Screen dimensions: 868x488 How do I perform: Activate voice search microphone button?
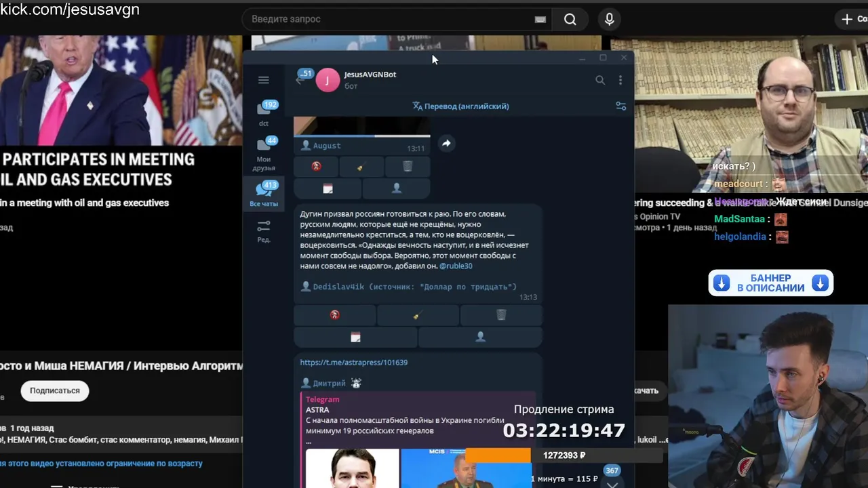point(610,20)
